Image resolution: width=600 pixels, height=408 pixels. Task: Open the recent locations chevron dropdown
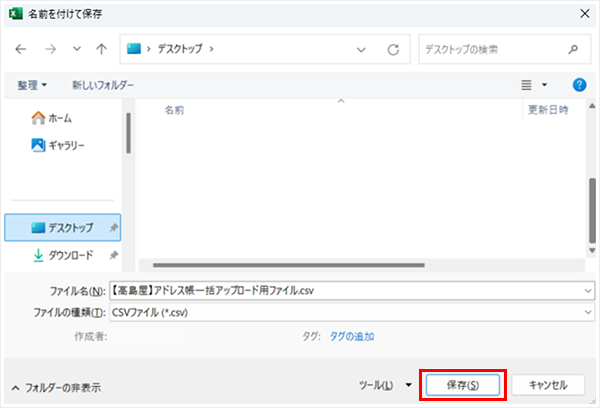click(75, 48)
